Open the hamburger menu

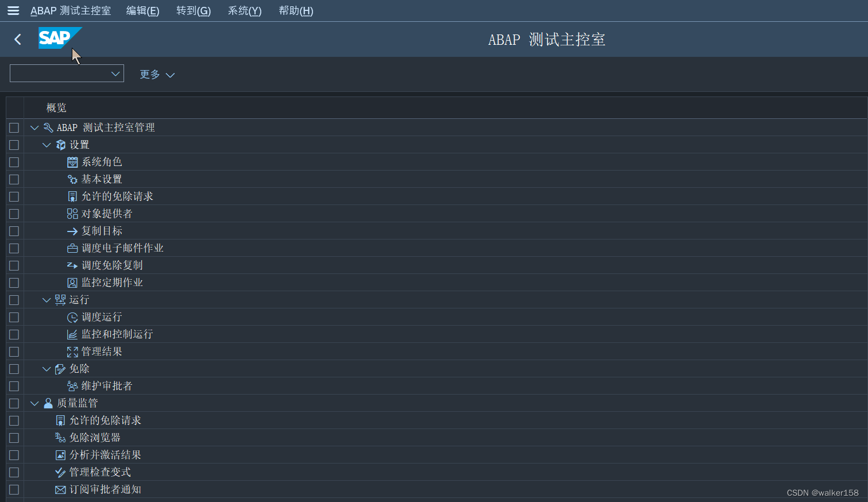pyautogui.click(x=13, y=10)
